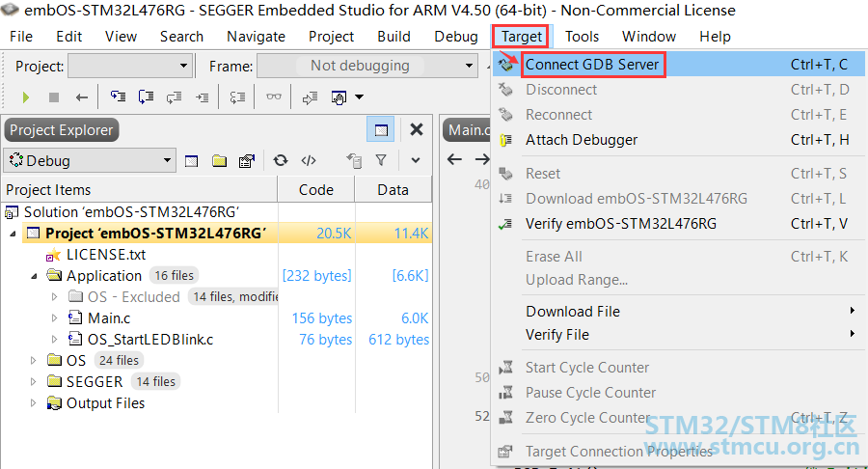Viewport: 868px width, 469px height.
Task: Open the Debug menu
Action: coord(455,37)
